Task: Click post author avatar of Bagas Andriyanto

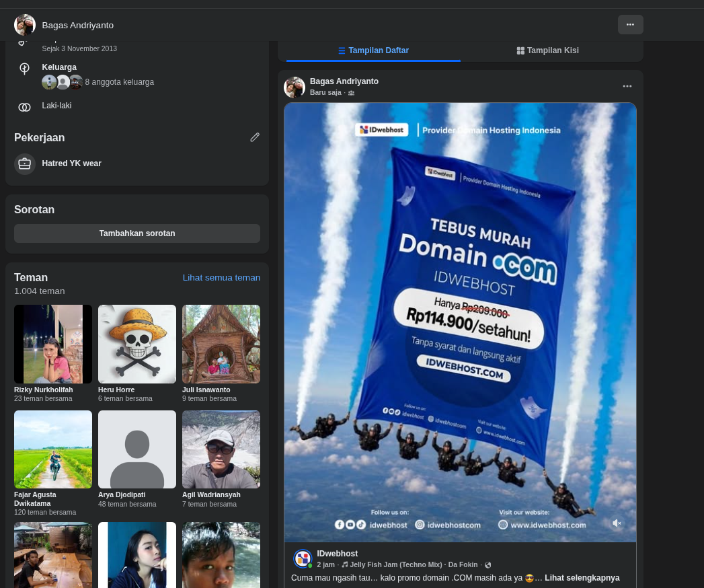Action: (x=295, y=87)
